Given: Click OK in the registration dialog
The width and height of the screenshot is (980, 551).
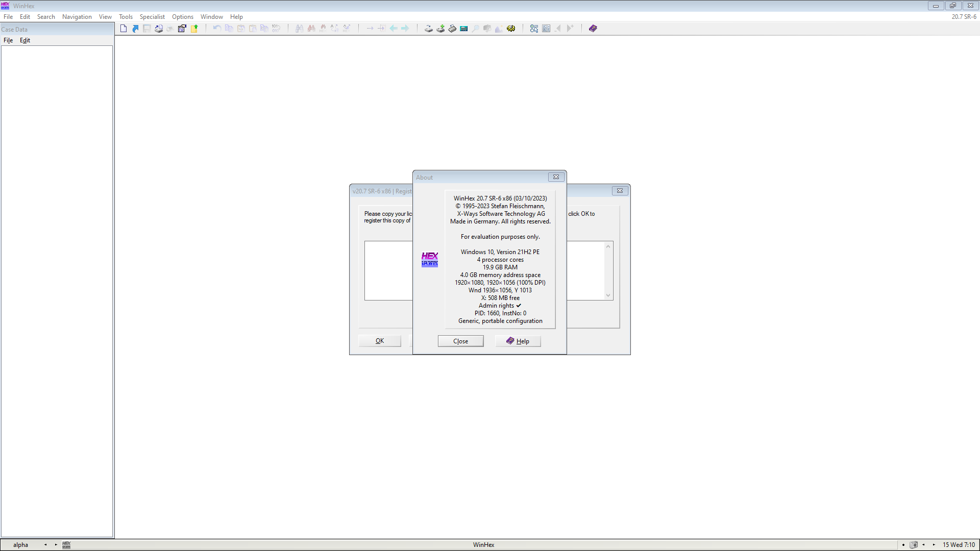Looking at the screenshot, I should click(380, 341).
